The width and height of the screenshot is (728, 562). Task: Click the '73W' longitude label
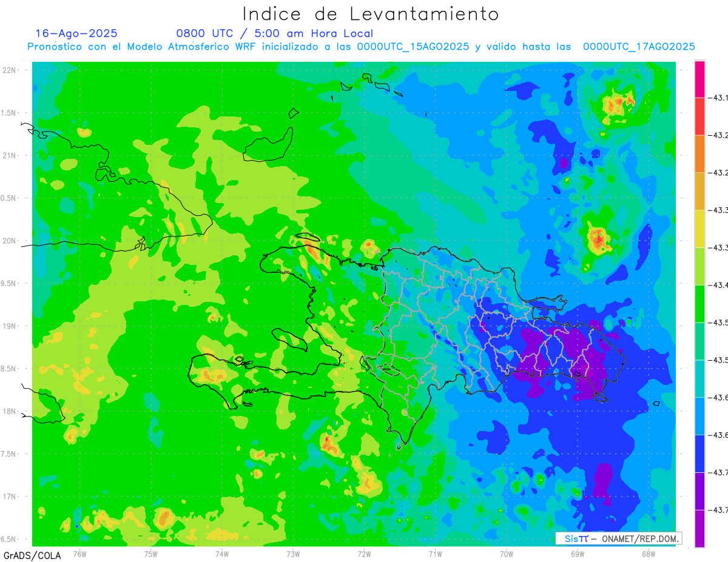293,554
